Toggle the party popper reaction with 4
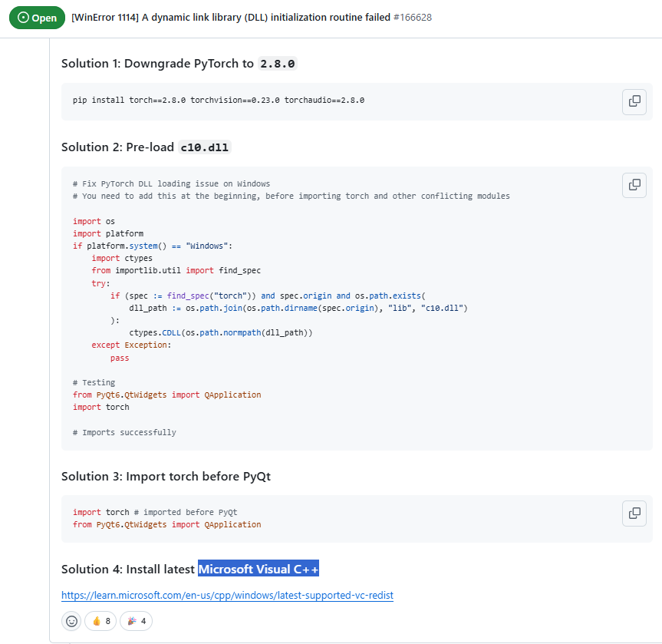Screen dimensions: 662x644 tap(136, 621)
